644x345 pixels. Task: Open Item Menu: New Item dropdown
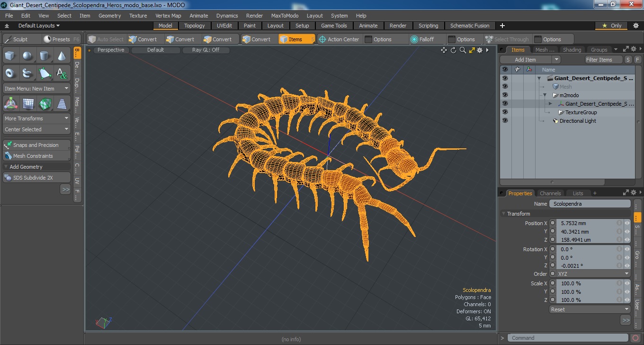coord(36,89)
